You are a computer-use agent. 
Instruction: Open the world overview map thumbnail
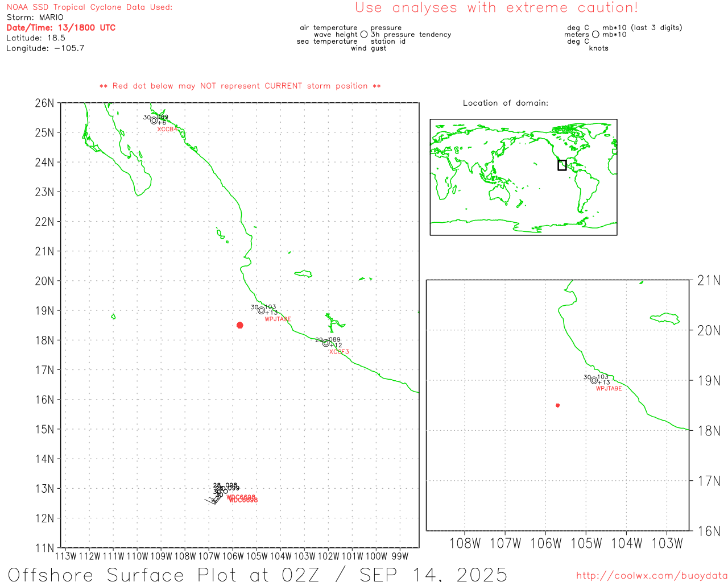523,177
